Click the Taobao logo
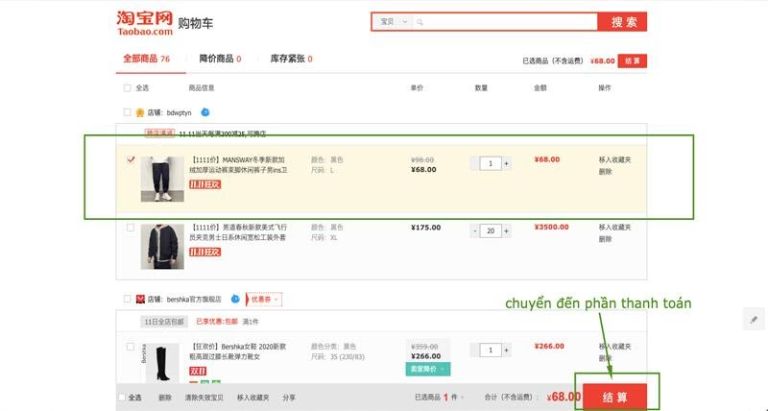The image size is (768, 411). [x=145, y=22]
